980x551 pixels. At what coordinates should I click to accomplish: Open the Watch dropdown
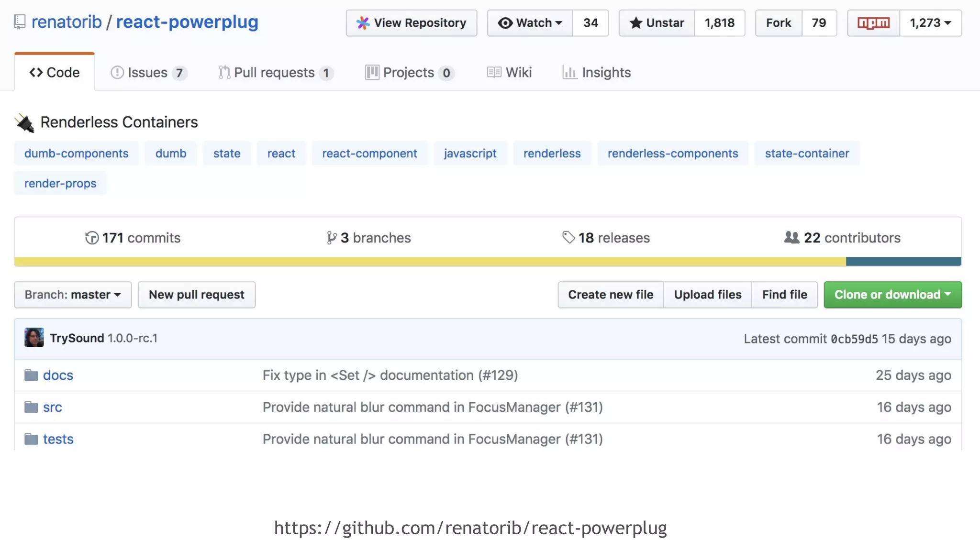pos(530,23)
